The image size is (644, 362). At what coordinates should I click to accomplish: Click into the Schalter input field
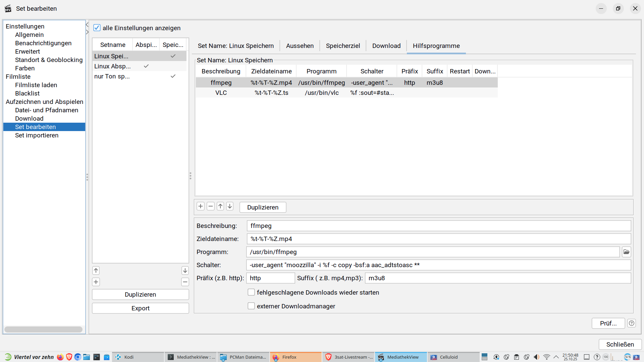click(438, 265)
